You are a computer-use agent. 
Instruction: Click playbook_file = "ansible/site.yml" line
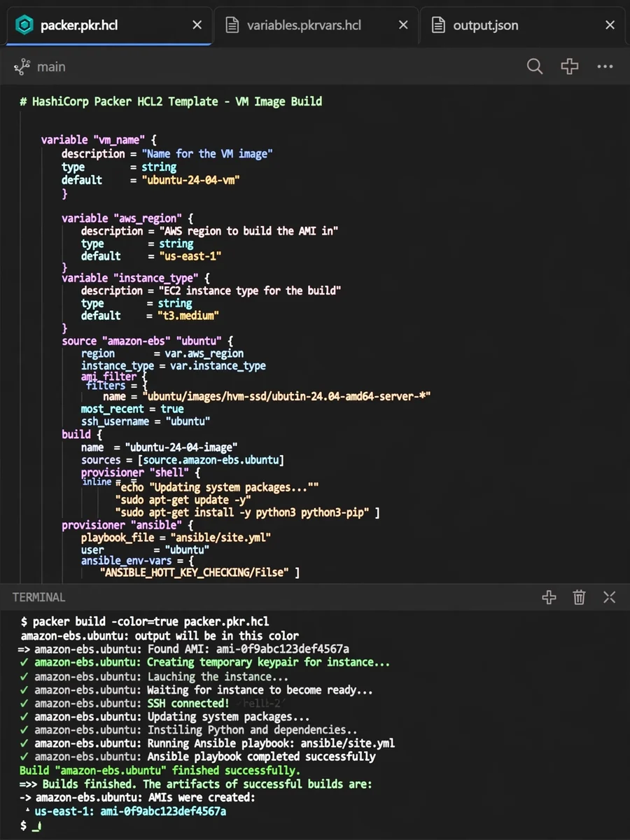tap(176, 538)
